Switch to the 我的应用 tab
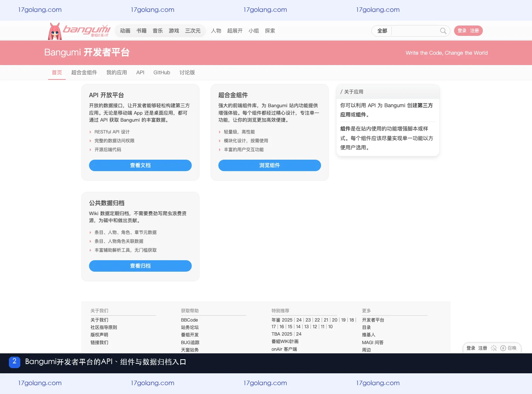 [x=116, y=72]
